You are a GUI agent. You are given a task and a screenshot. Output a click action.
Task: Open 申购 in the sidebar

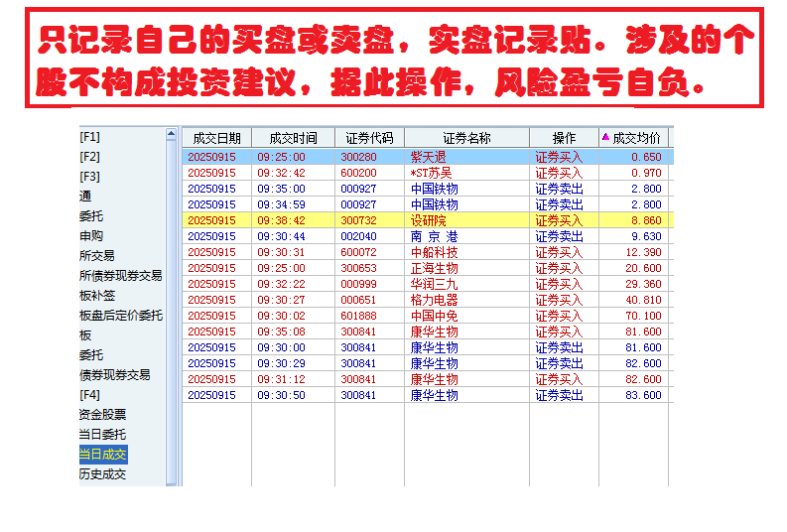click(91, 236)
